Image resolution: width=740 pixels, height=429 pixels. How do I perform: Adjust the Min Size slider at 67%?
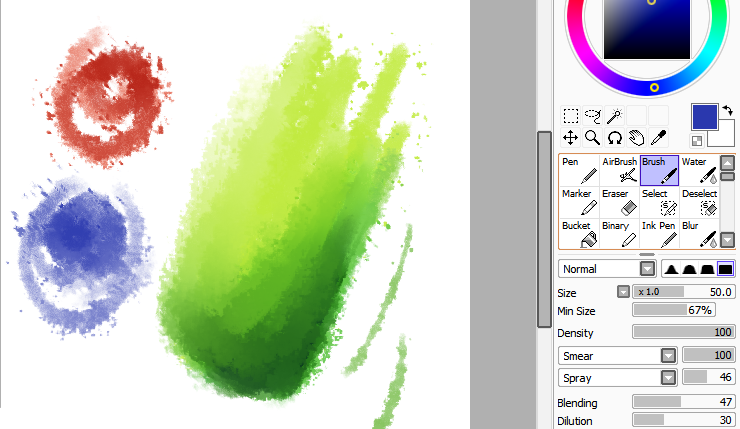pos(673,310)
